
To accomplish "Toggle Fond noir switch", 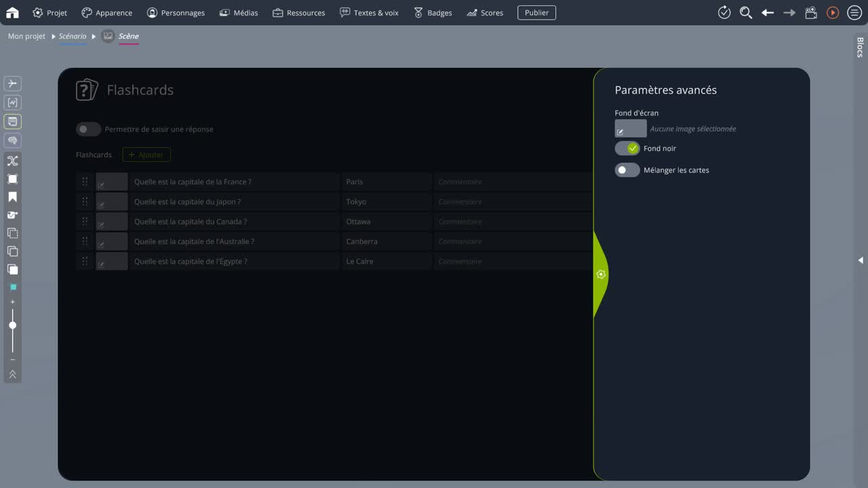I will click(627, 148).
